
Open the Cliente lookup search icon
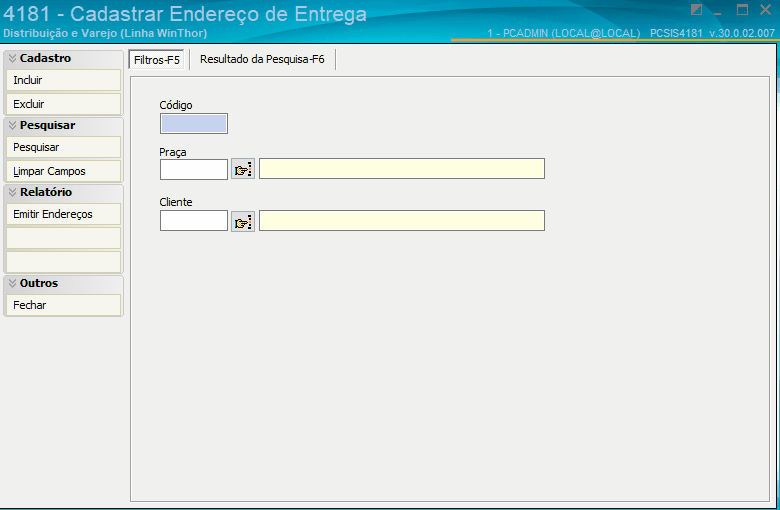click(243, 221)
